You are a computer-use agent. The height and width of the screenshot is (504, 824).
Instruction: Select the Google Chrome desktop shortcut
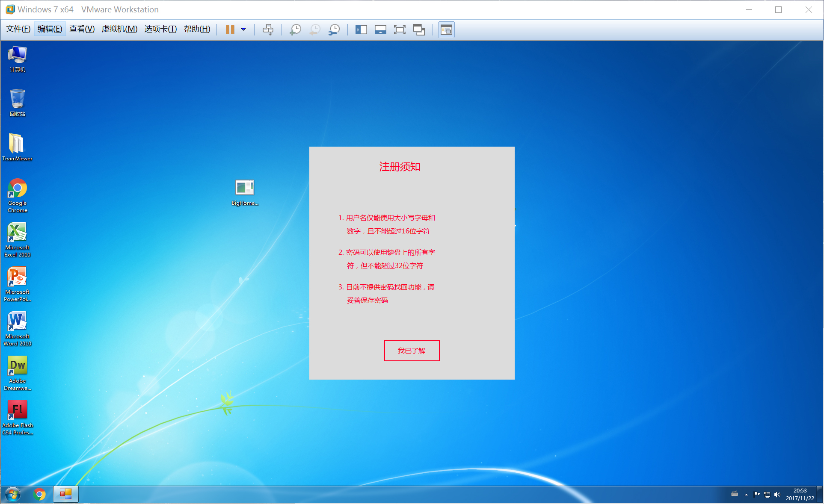click(x=18, y=195)
